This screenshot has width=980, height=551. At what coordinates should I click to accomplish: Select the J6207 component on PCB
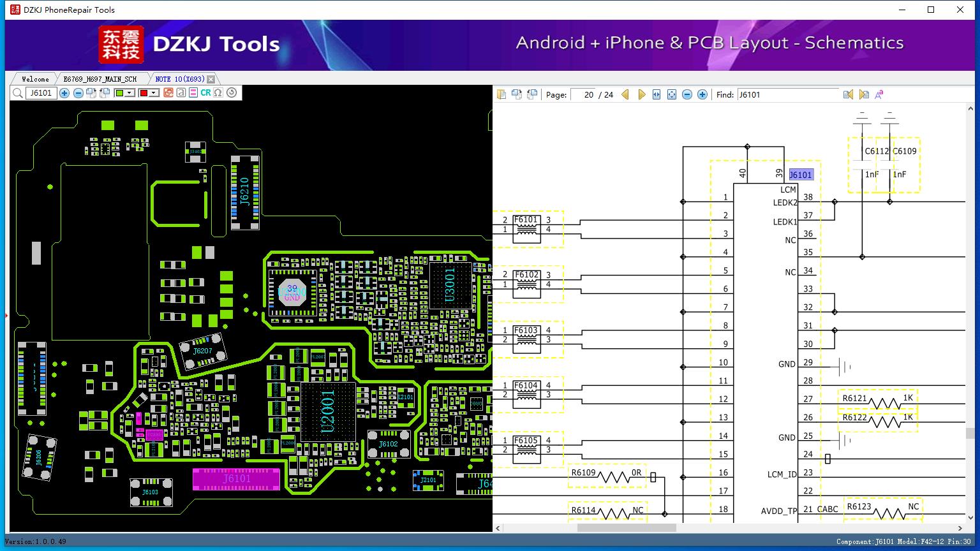[x=203, y=351]
